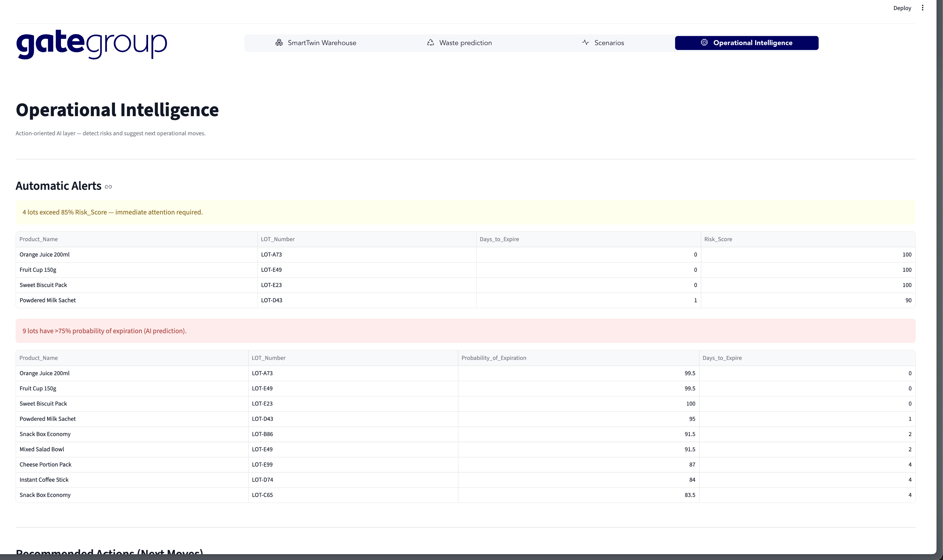Sort first table by Risk_Score header

click(718, 239)
